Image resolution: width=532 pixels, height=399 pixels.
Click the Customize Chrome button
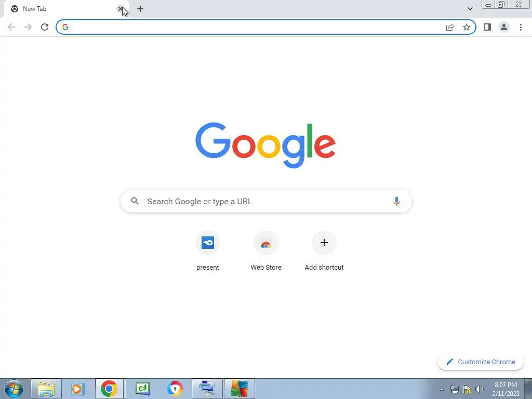[x=481, y=362]
